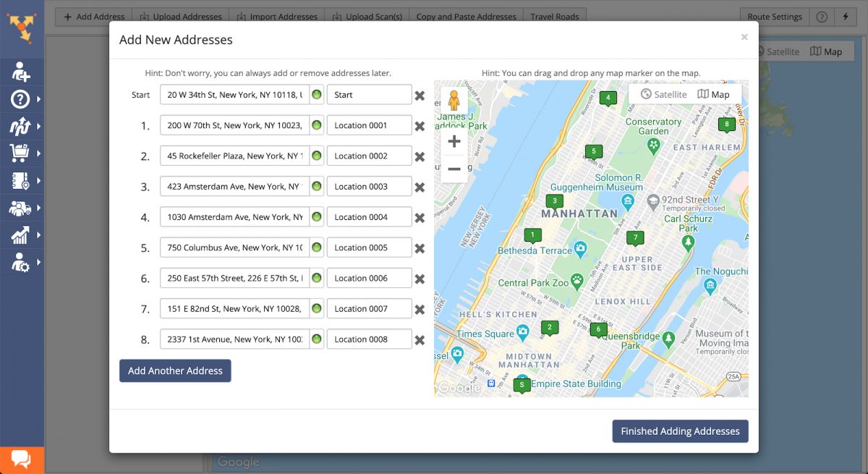Open the chat support icon in sidebar
The width and height of the screenshot is (868, 474).
point(21,460)
